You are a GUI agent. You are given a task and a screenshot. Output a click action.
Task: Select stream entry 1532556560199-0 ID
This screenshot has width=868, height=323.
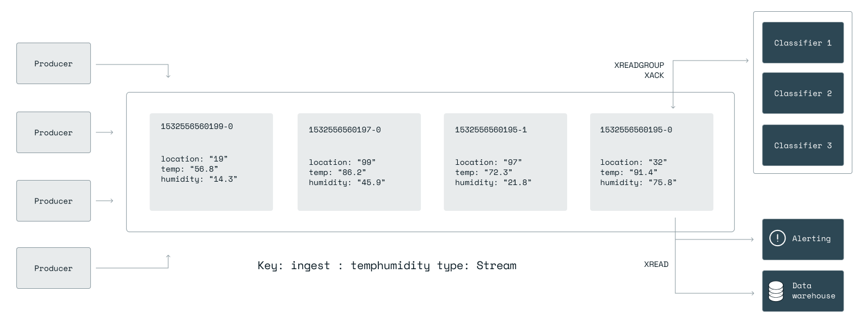pyautogui.click(x=197, y=127)
